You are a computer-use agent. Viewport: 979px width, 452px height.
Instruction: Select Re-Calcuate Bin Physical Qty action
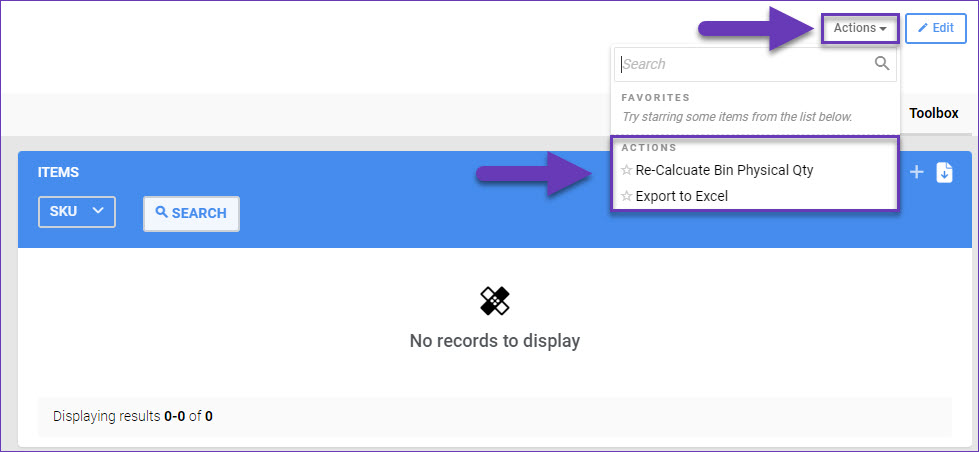[x=724, y=170]
